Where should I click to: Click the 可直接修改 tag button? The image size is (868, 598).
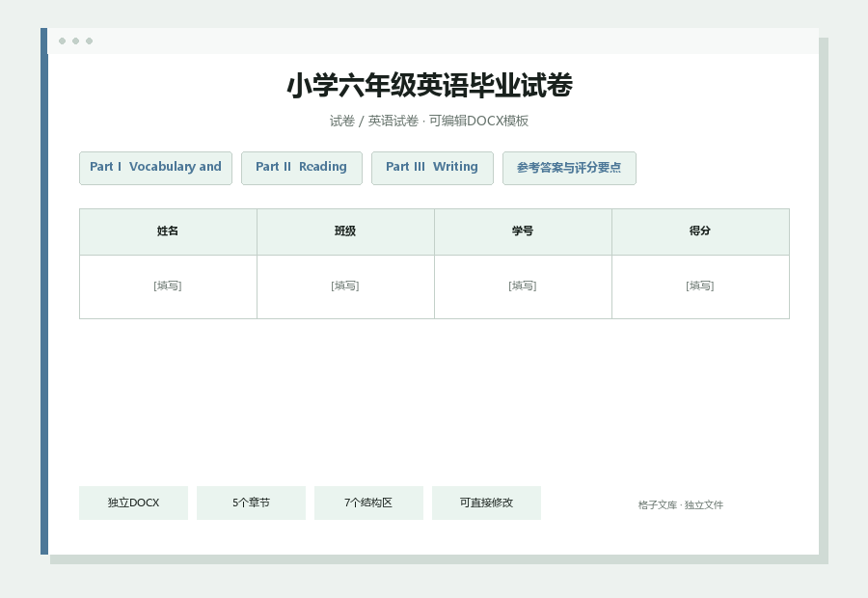point(486,503)
